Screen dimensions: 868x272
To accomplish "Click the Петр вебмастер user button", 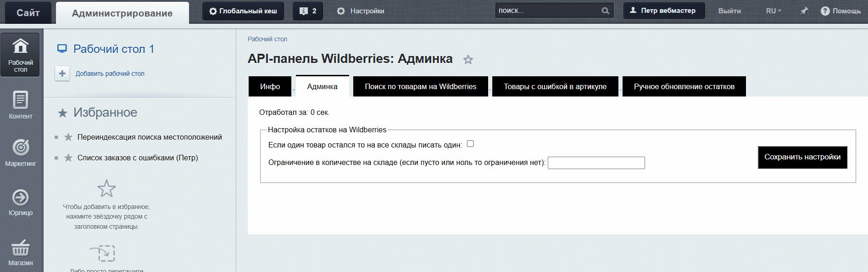I will (664, 11).
